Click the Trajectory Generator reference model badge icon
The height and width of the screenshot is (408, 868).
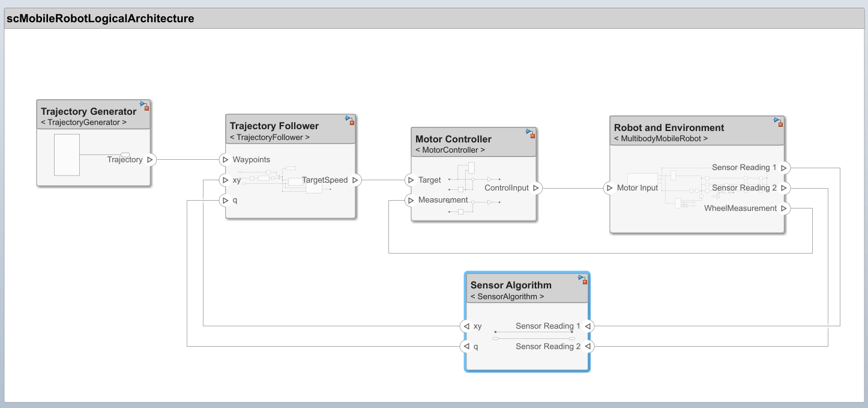[144, 106]
